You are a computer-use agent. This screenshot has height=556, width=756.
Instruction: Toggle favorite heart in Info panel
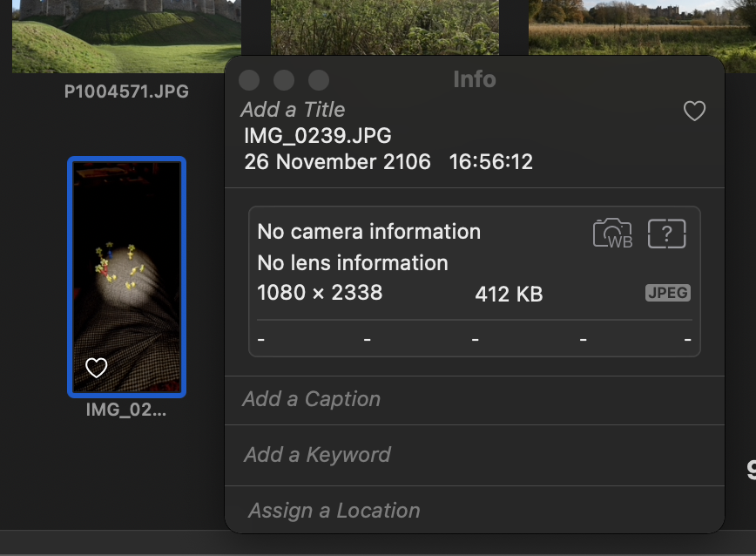694,112
